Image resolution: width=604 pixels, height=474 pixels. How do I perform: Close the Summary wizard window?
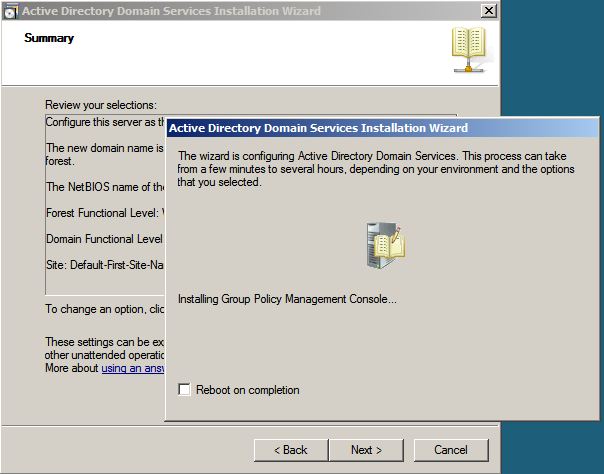pos(489,10)
